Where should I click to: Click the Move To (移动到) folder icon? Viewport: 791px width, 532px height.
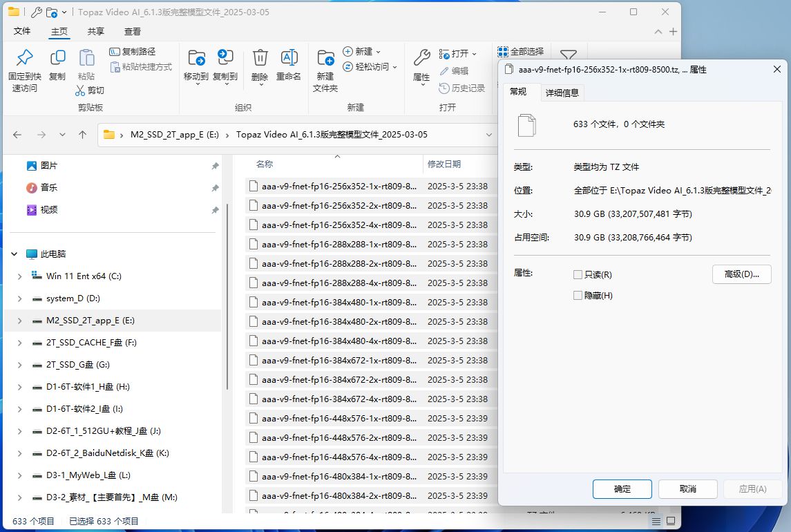tap(196, 57)
